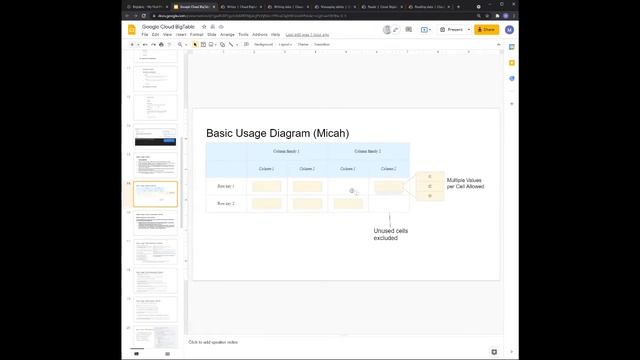The height and width of the screenshot is (360, 640).
Task: Click the Theme button
Action: (x=303, y=44)
